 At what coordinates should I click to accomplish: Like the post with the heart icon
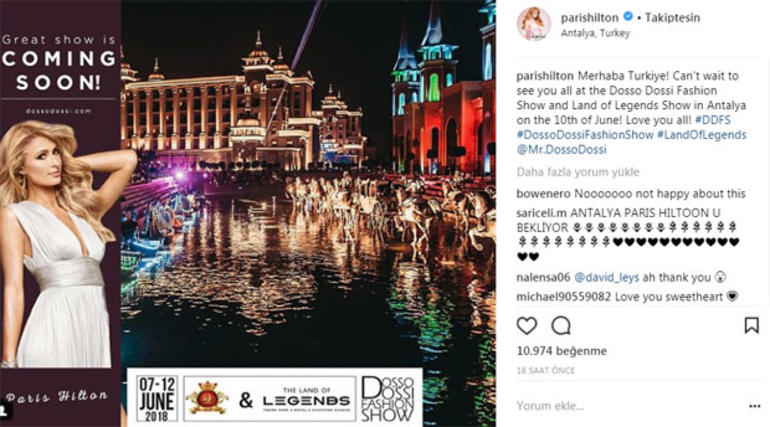coord(527,326)
